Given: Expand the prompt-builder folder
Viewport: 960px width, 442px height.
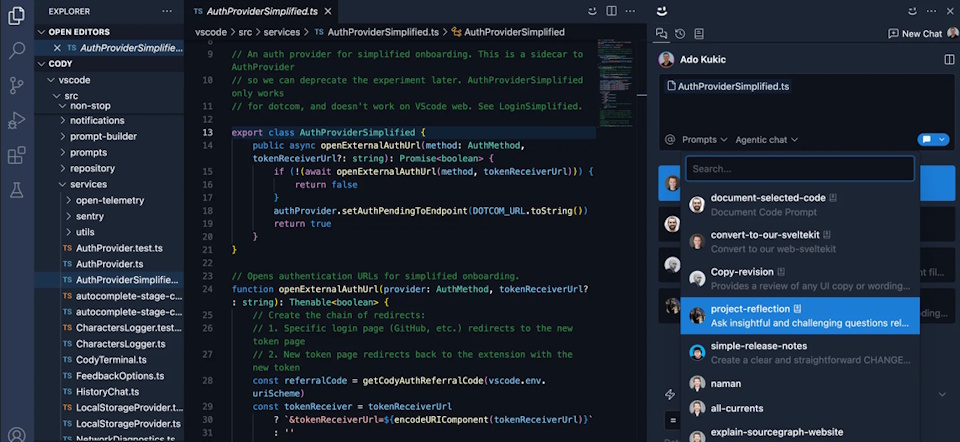Looking at the screenshot, I should pos(109,137).
